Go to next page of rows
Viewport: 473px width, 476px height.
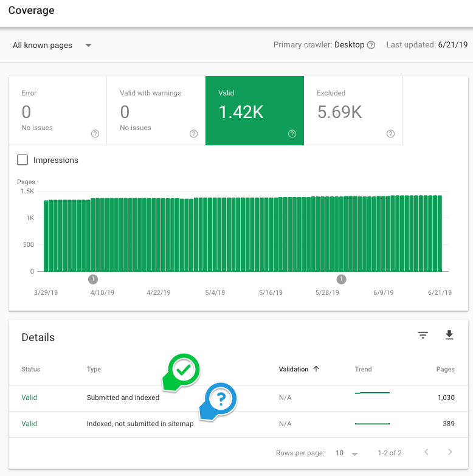450,452
